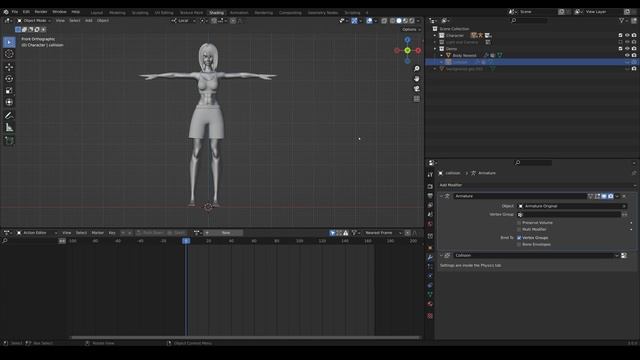The image size is (640, 360).
Task: Click the Armature Original object field
Action: pos(572,206)
